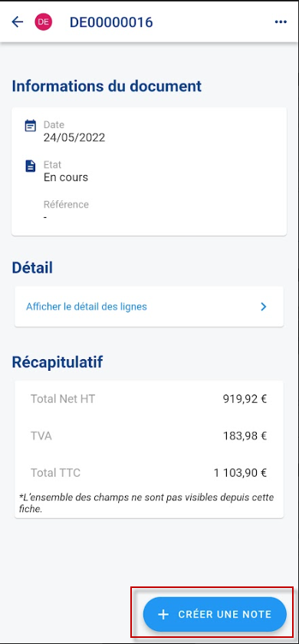Open the three-dot more options menu
The image size is (299, 644).
[281, 21]
